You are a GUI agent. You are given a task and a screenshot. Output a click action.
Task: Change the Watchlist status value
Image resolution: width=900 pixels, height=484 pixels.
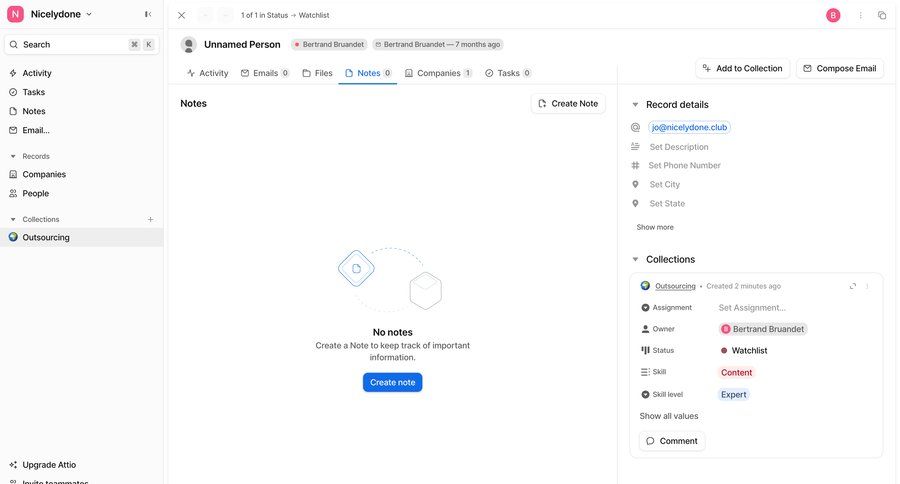tap(744, 350)
